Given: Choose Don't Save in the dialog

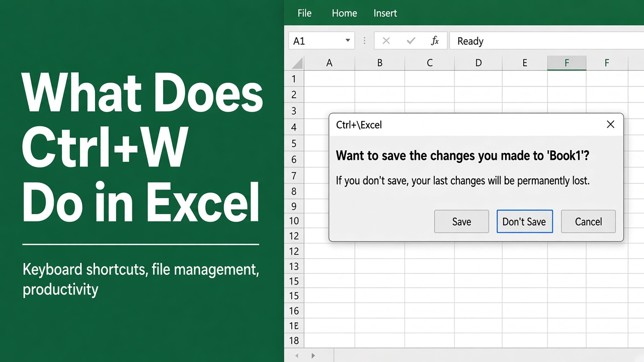Looking at the screenshot, I should 524,221.
